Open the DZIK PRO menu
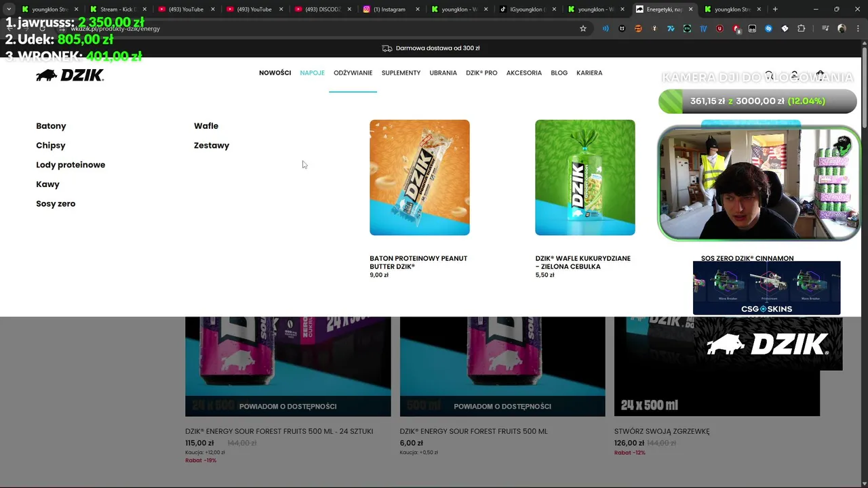868x488 pixels. [x=481, y=73]
